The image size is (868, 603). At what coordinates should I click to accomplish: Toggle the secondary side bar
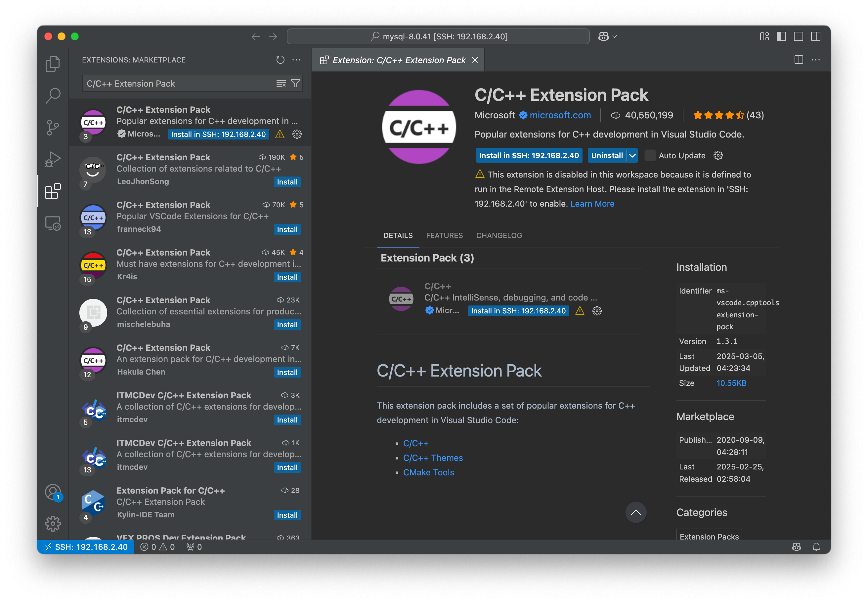tap(815, 37)
